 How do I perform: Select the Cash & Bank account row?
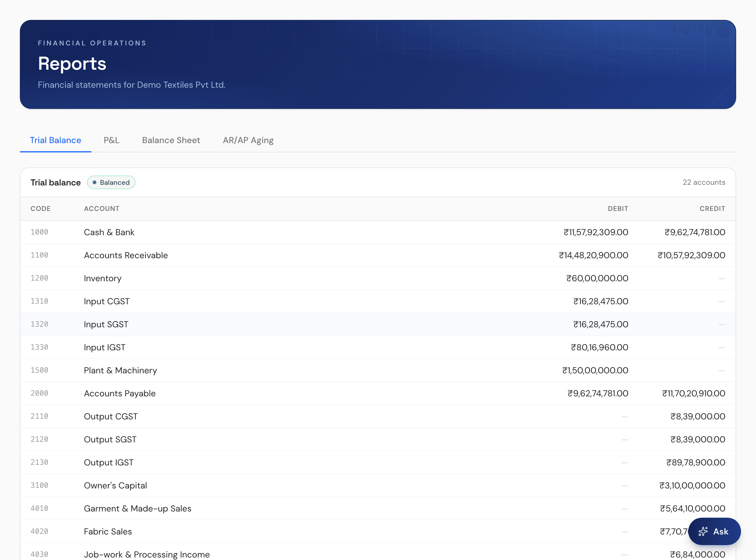[x=378, y=232]
